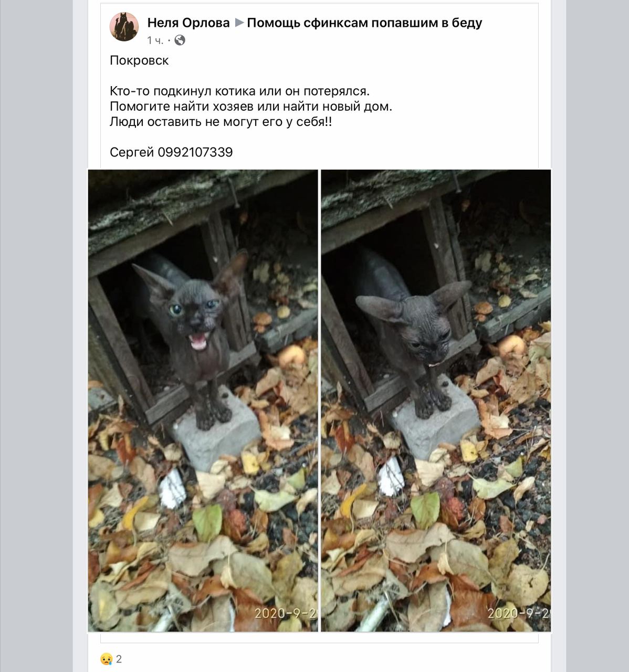Open Неля Орлова's profile avatar

(x=124, y=27)
